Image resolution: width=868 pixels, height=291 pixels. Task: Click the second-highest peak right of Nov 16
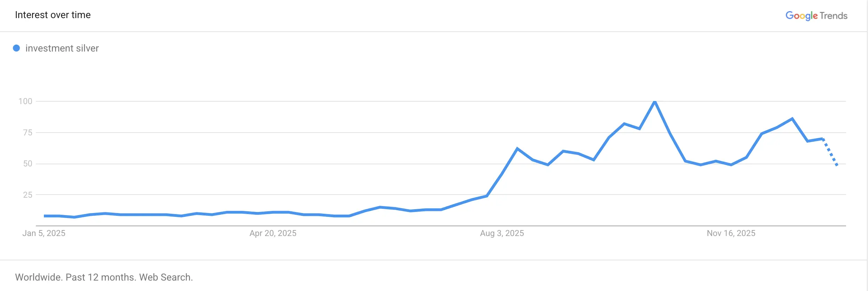[x=792, y=119]
